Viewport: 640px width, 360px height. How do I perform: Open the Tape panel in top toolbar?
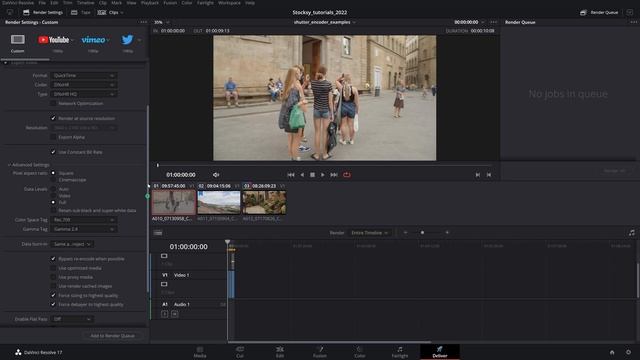coord(81,13)
